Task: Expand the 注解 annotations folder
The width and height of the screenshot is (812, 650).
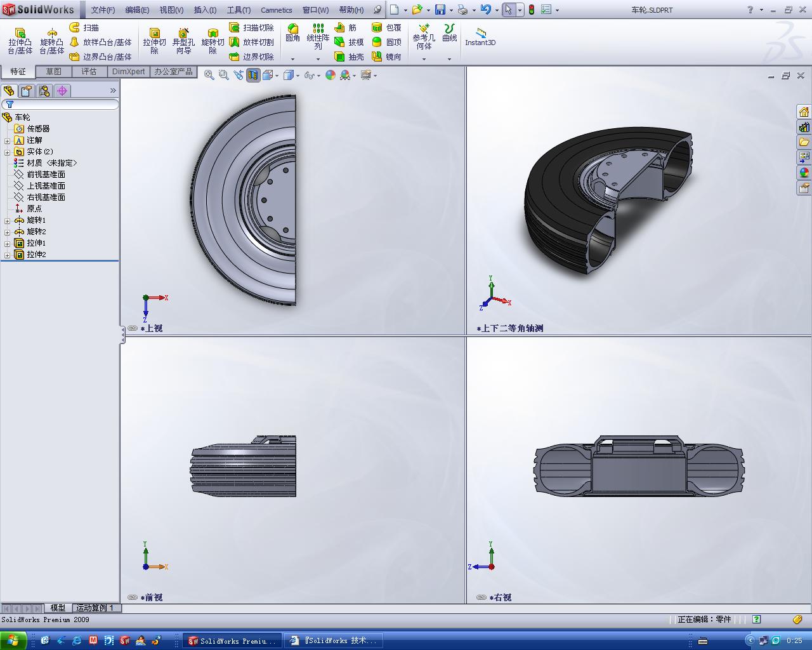Action: (x=8, y=141)
